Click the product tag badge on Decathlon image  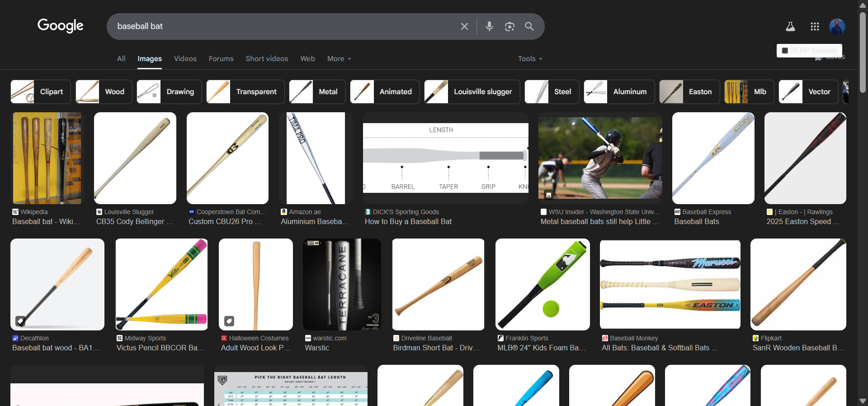(x=20, y=321)
